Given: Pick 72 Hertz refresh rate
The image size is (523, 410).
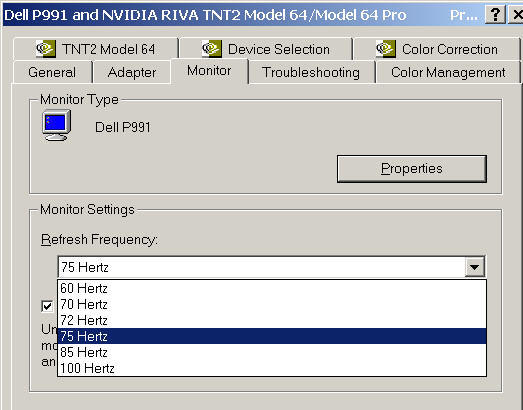Looking at the screenshot, I should pos(272,320).
